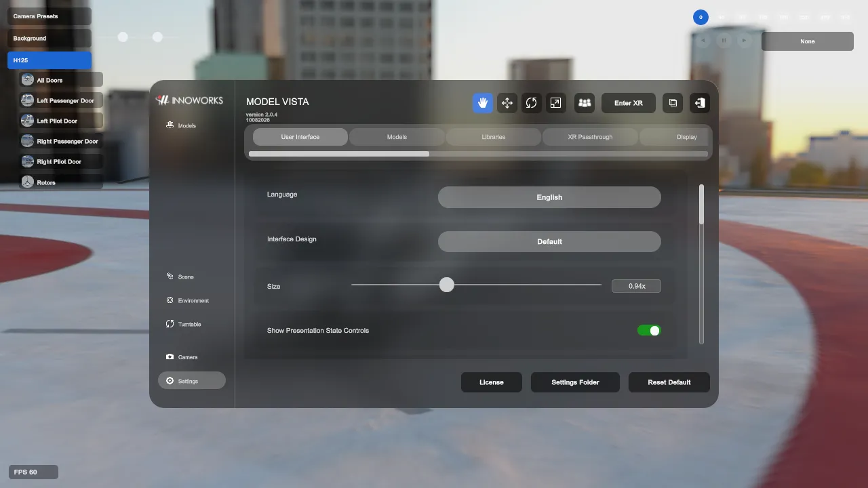Open the Language dropdown showing English
The height and width of the screenshot is (488, 868).
click(549, 197)
